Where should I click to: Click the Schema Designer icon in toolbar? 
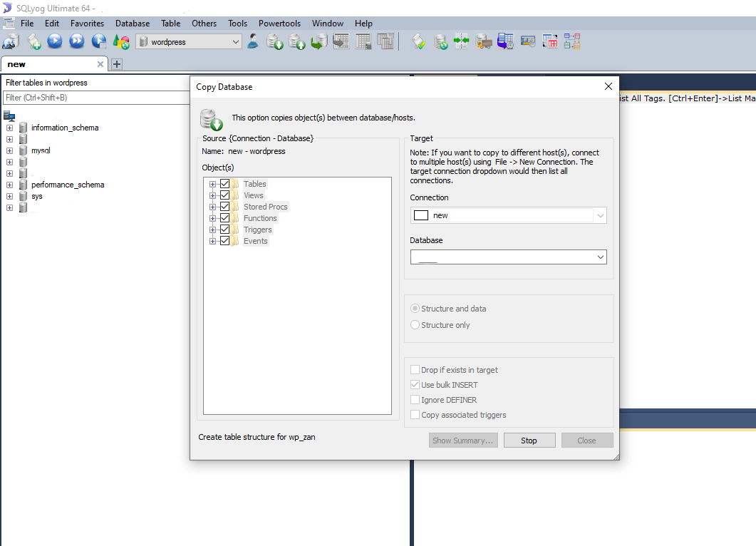coord(572,42)
